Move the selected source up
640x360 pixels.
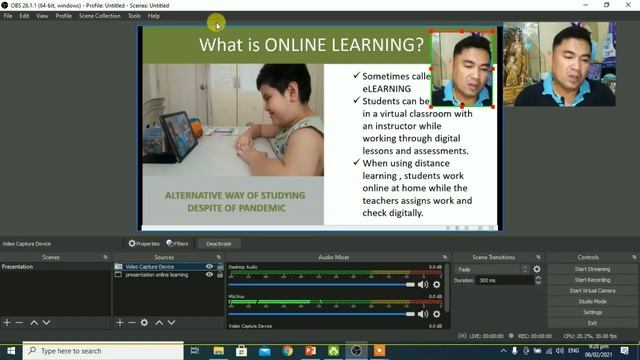[159, 322]
